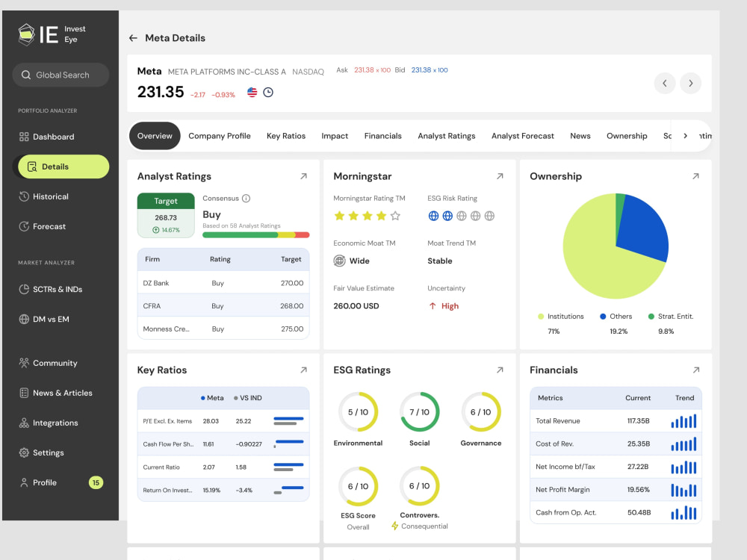Open the Forecast section

(x=43, y=226)
